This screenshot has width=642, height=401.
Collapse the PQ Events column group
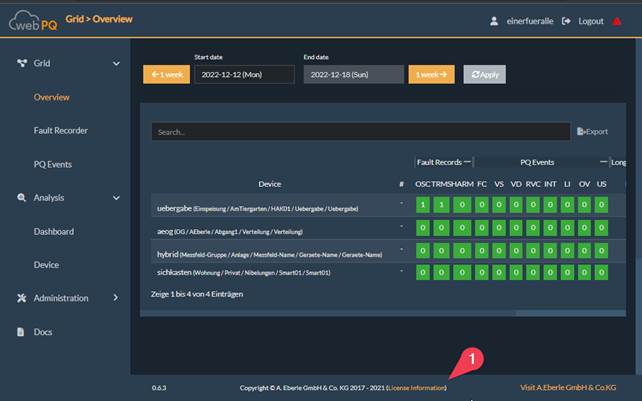[x=603, y=161]
